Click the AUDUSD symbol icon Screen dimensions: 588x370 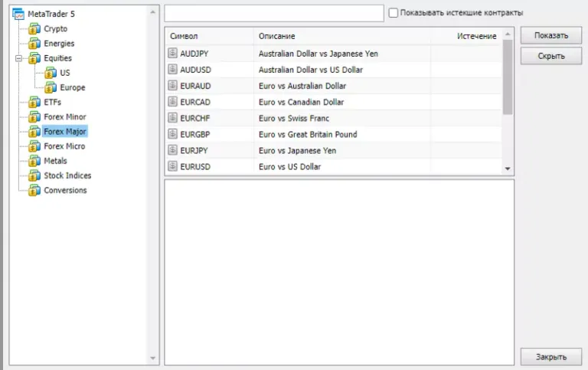pyautogui.click(x=172, y=69)
